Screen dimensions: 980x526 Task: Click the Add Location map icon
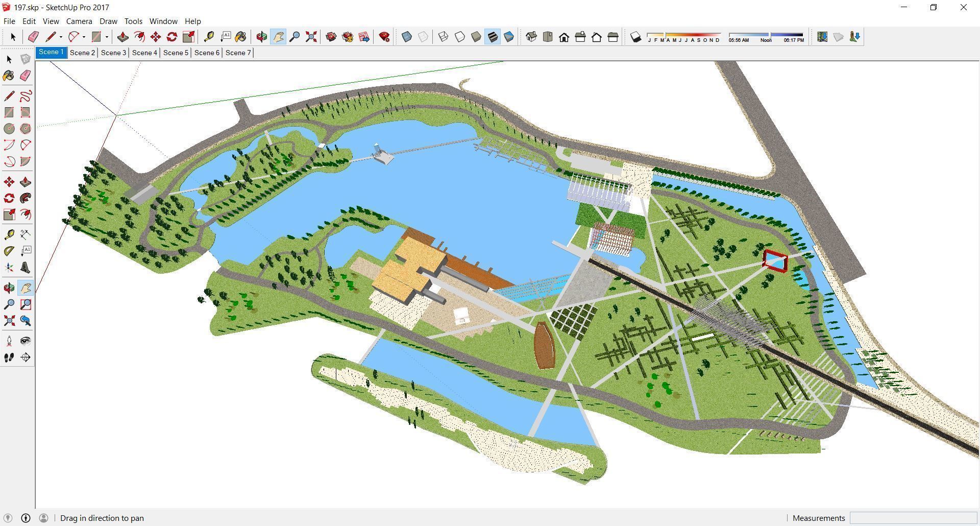click(822, 37)
